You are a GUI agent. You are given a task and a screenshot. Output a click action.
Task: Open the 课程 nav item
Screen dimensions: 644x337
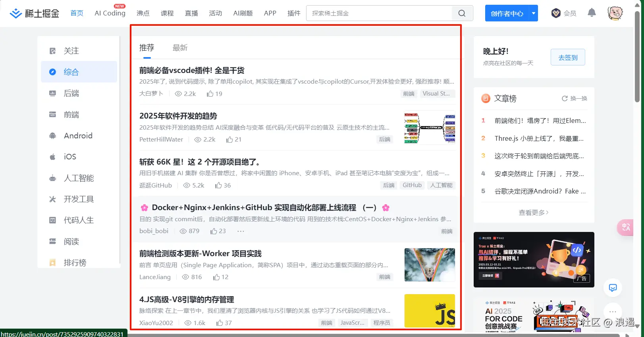pos(167,13)
